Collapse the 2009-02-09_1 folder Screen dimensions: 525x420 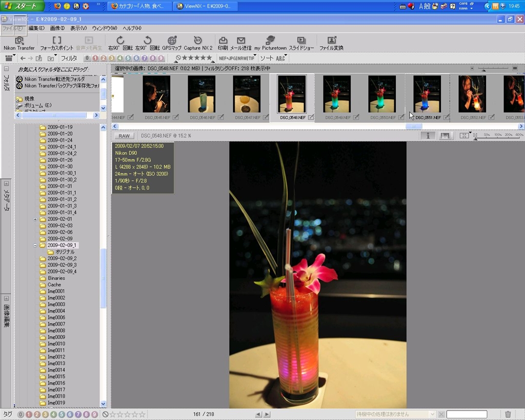point(35,245)
